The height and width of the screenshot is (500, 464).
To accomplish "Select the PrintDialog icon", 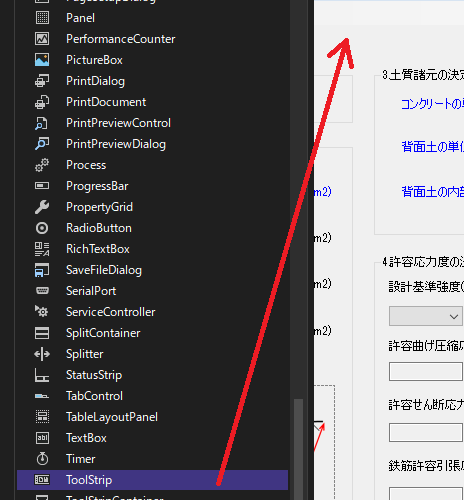I will [42, 81].
